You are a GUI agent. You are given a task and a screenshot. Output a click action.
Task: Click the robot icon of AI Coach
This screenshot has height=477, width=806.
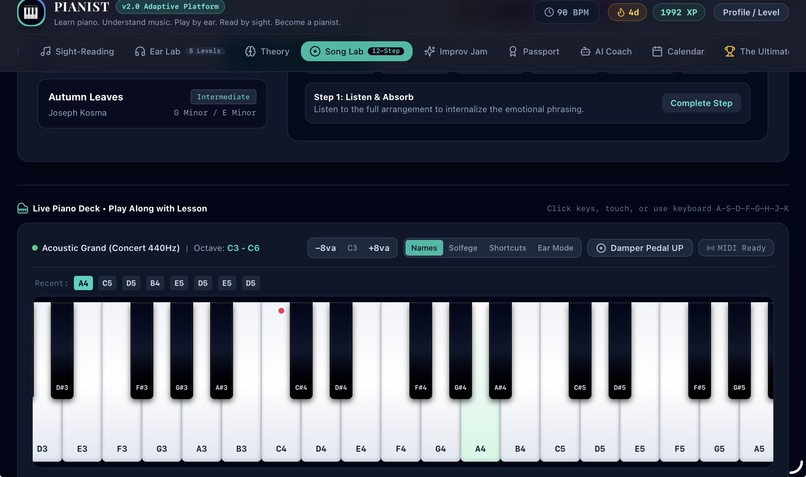pyautogui.click(x=585, y=51)
